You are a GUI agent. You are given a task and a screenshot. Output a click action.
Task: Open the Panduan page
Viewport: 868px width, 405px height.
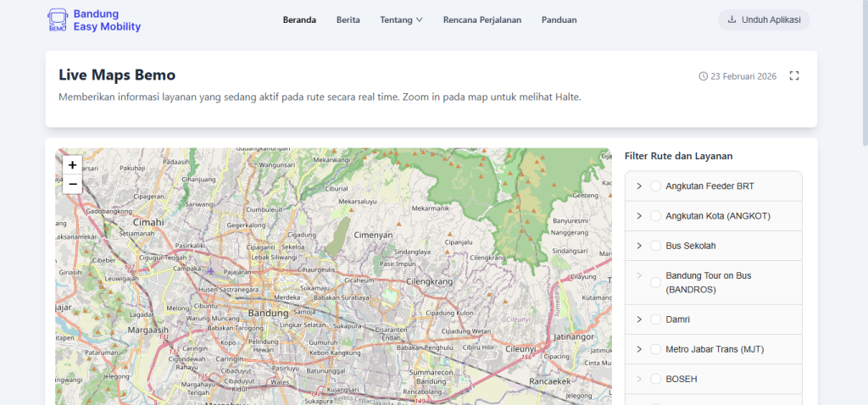(x=559, y=19)
